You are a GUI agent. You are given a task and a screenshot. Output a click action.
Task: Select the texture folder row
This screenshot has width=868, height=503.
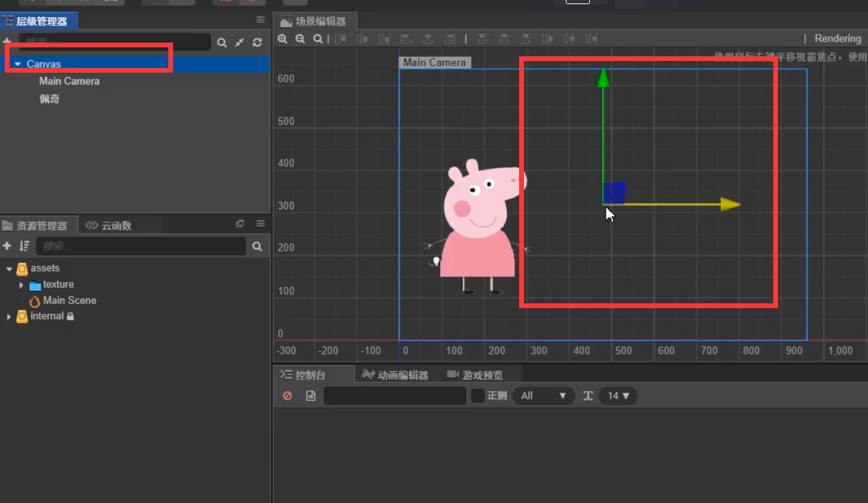pyautogui.click(x=58, y=285)
